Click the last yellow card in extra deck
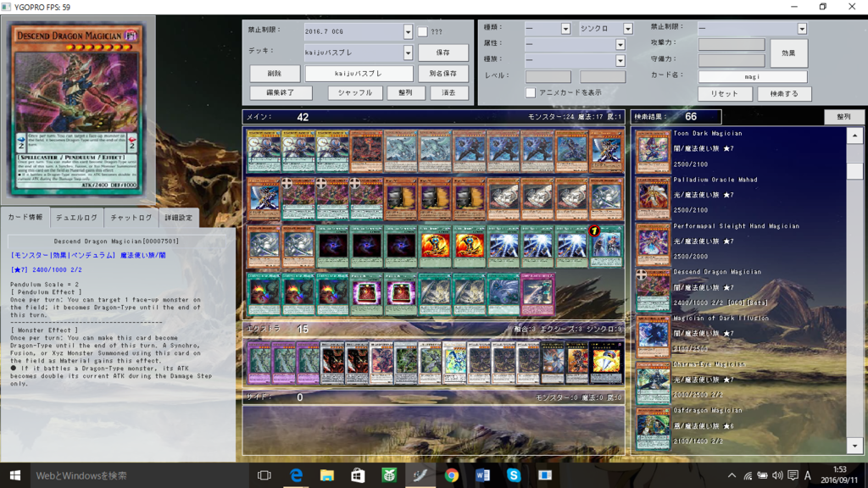 click(x=605, y=363)
